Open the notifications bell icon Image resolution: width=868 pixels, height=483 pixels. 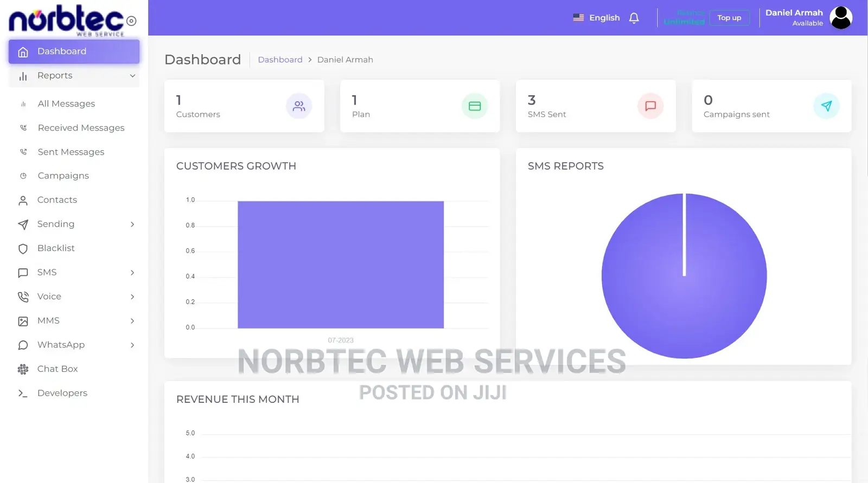point(634,18)
